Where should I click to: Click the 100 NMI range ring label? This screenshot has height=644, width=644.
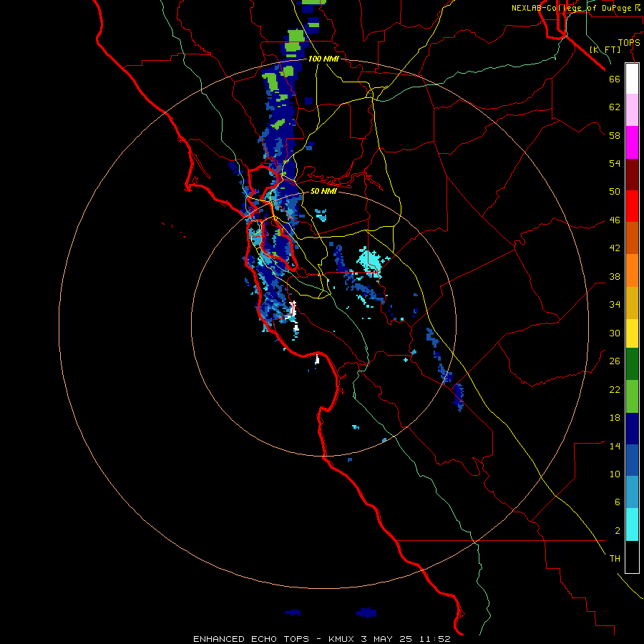323,59
